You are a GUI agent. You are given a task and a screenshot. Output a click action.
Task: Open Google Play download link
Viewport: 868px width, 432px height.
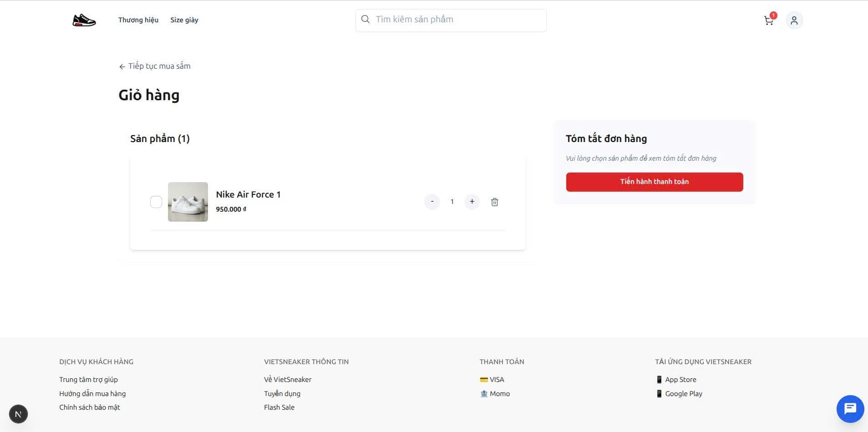click(x=679, y=394)
